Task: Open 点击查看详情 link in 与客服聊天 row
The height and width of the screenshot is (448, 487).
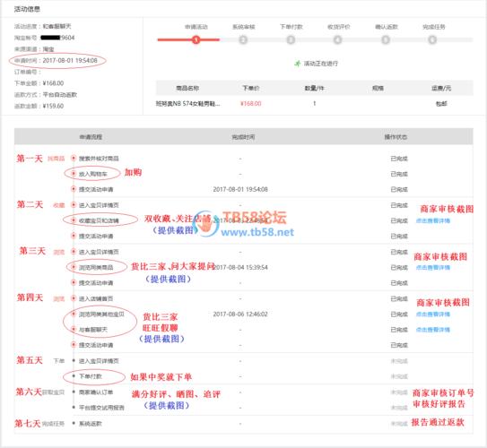Action: 433,330
